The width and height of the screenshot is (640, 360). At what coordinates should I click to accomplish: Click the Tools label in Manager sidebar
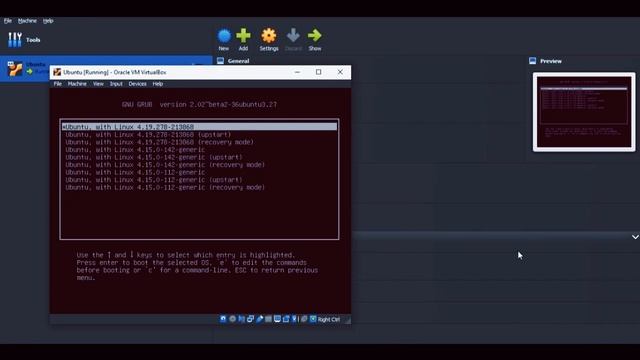pyautogui.click(x=33, y=40)
